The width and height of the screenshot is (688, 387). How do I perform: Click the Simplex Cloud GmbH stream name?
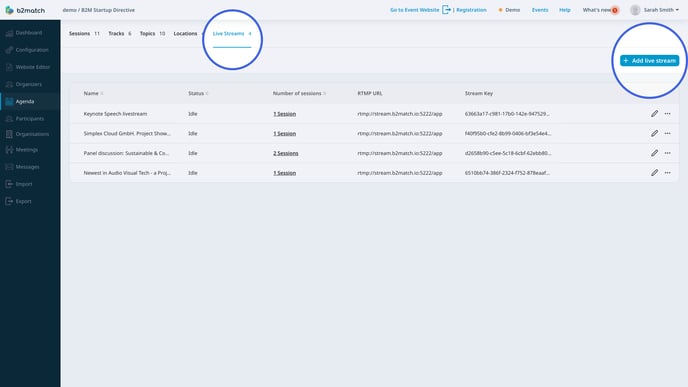[127, 133]
